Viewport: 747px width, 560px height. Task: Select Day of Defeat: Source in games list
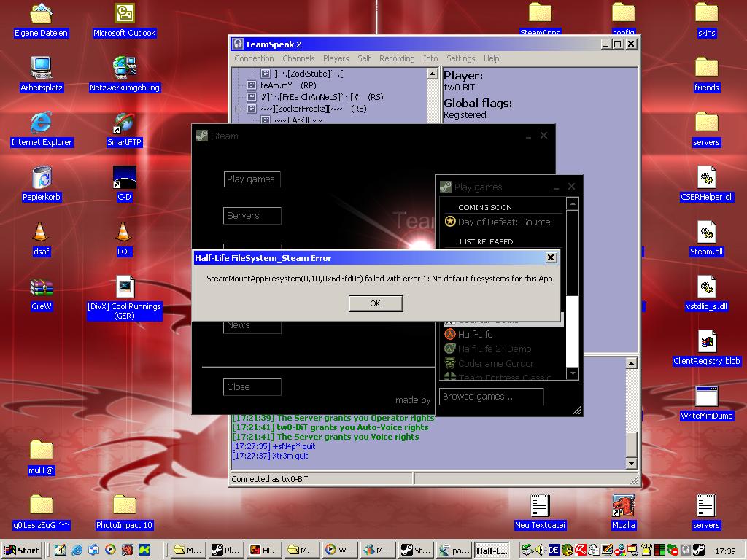(498, 222)
